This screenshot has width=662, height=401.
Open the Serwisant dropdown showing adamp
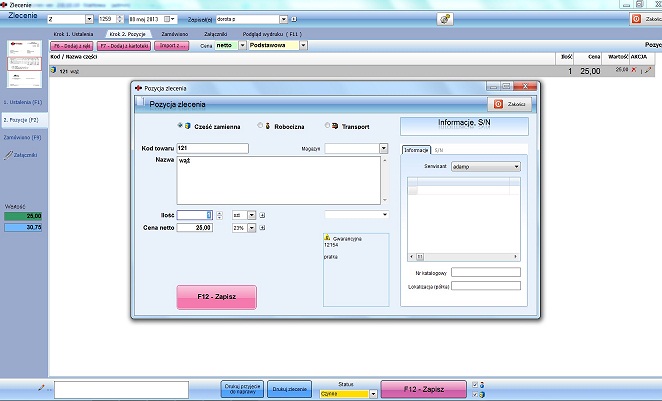(486, 167)
